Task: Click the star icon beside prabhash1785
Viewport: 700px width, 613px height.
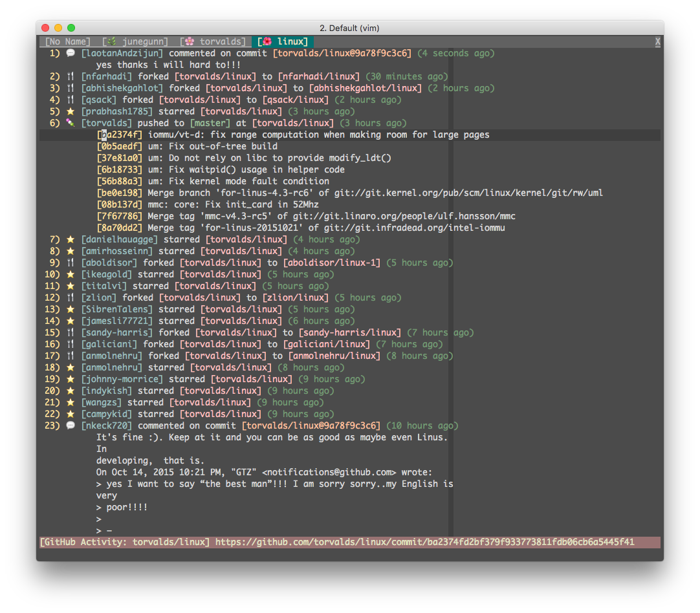Action: coord(71,111)
